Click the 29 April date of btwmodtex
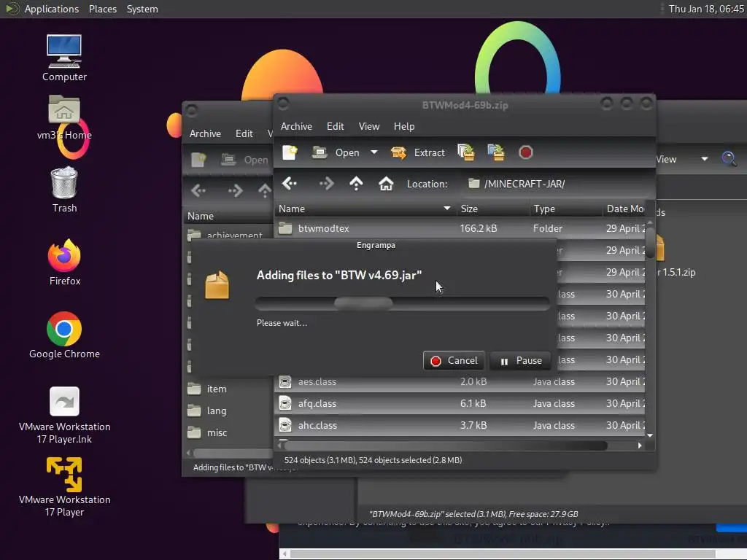747x560 pixels. coord(625,228)
